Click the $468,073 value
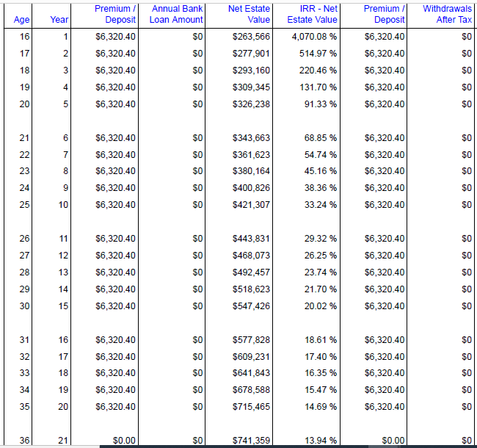This screenshot has height=448, width=477. [251, 256]
